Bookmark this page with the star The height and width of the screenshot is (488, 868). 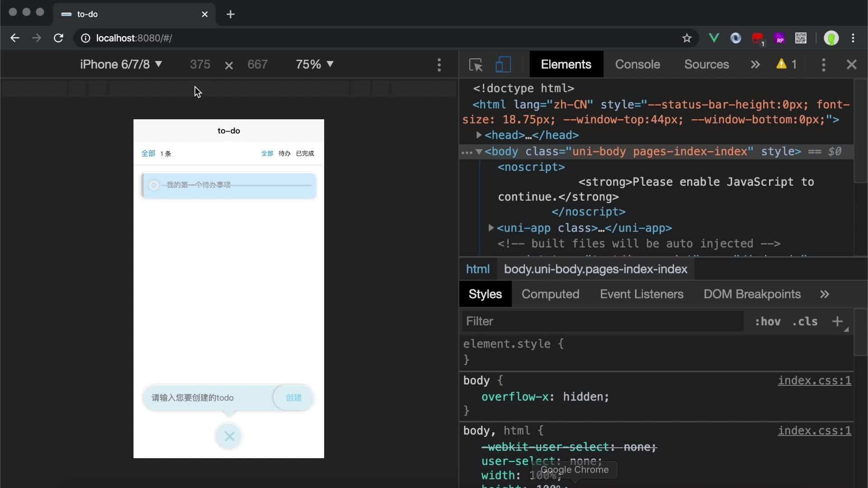point(687,38)
